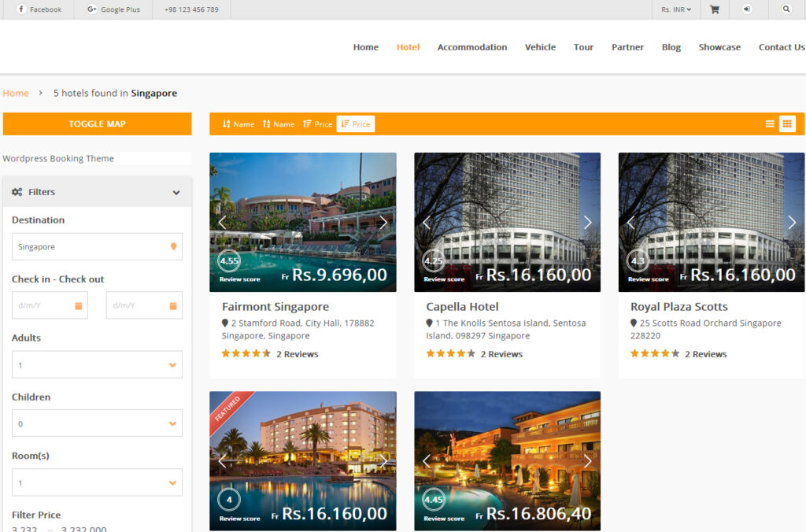Open the Royal Plaza Scotts title link
The height and width of the screenshot is (532, 806).
pos(679,307)
